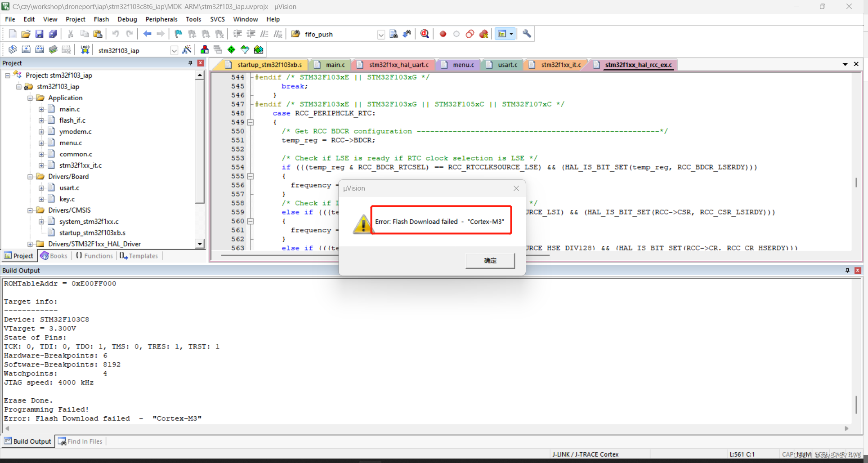Open Options for Target icon
868x463 pixels.
187,49
